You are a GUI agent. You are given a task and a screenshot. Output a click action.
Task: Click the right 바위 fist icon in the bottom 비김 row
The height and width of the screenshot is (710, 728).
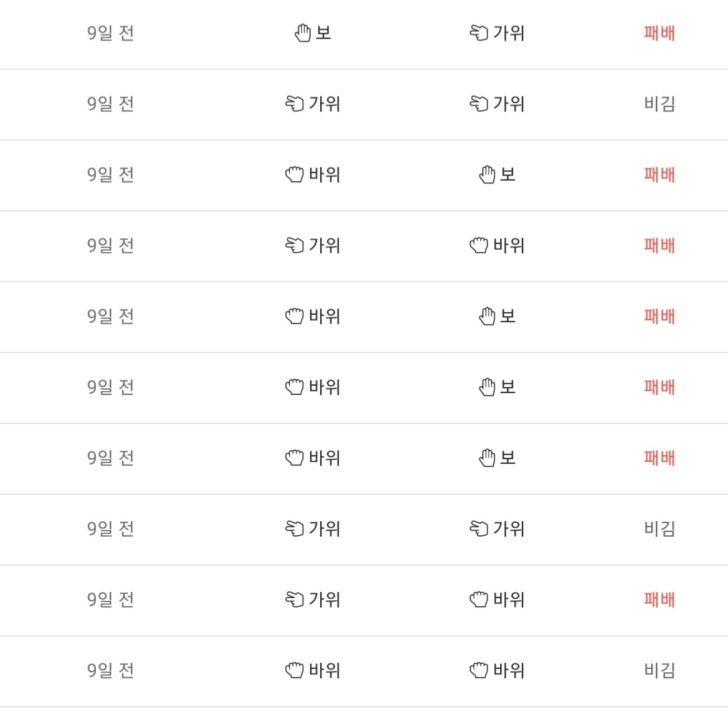point(479,670)
